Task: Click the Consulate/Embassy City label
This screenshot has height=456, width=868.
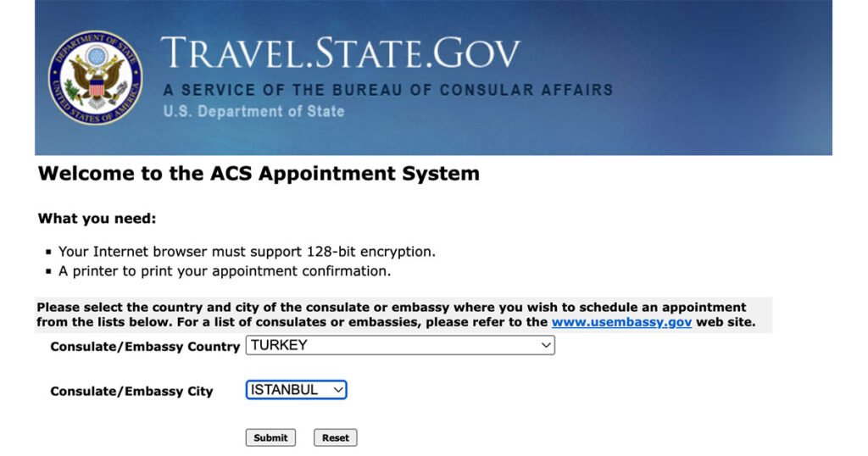Action: tap(131, 392)
